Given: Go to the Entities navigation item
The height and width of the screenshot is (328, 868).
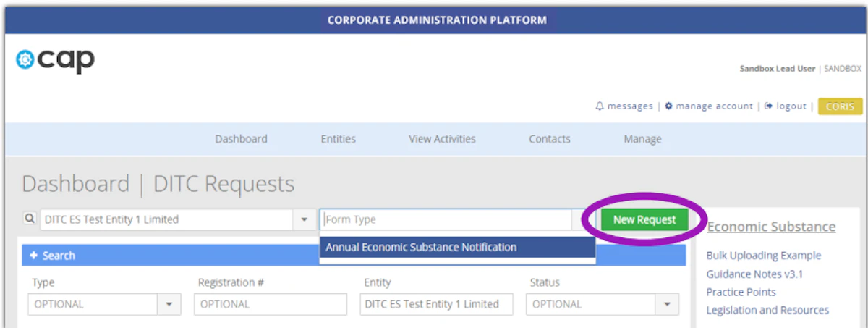Looking at the screenshot, I should pos(338,139).
